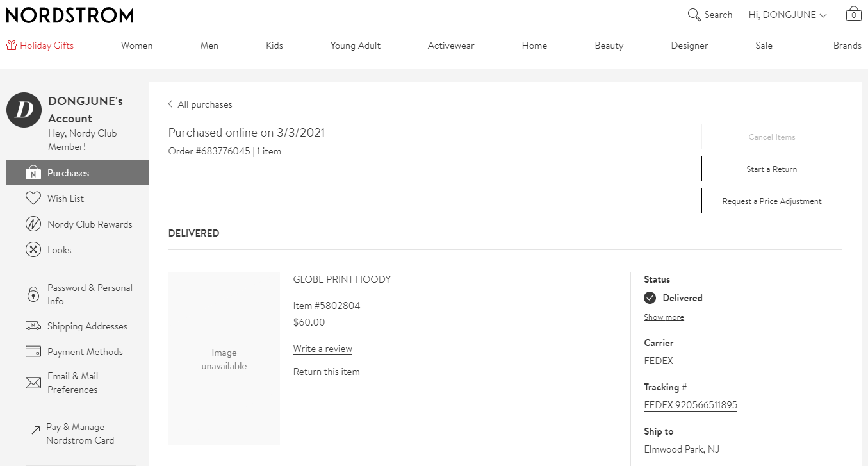Click the D account avatar
This screenshot has width=868, height=466.
tap(24, 110)
